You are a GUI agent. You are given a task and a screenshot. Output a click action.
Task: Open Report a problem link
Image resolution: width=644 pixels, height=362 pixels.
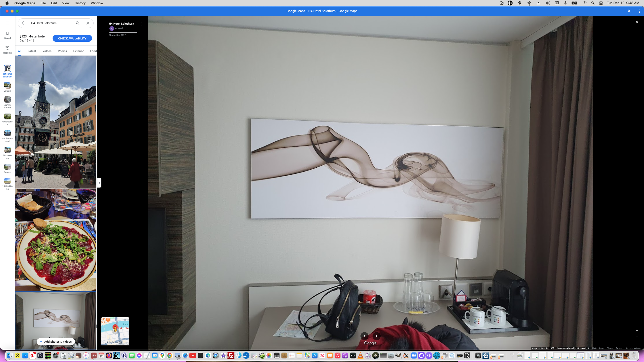point(633,348)
